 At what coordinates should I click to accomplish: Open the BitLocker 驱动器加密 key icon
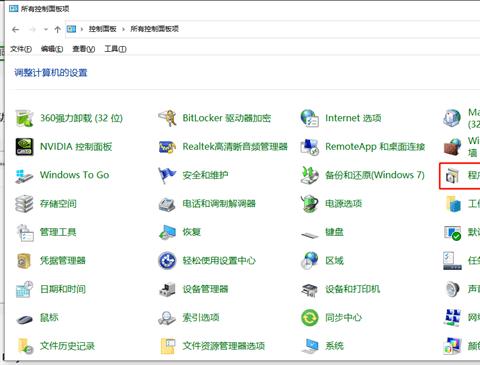(x=167, y=118)
